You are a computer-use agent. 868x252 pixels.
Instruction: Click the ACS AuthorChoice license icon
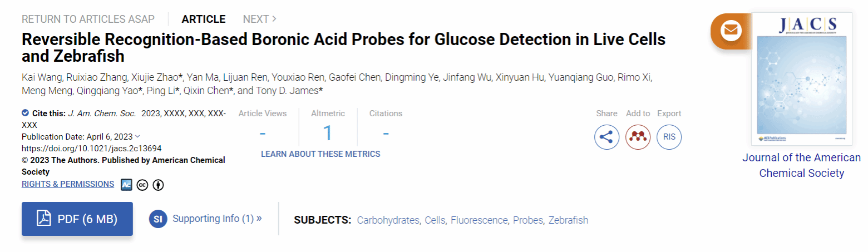[126, 185]
